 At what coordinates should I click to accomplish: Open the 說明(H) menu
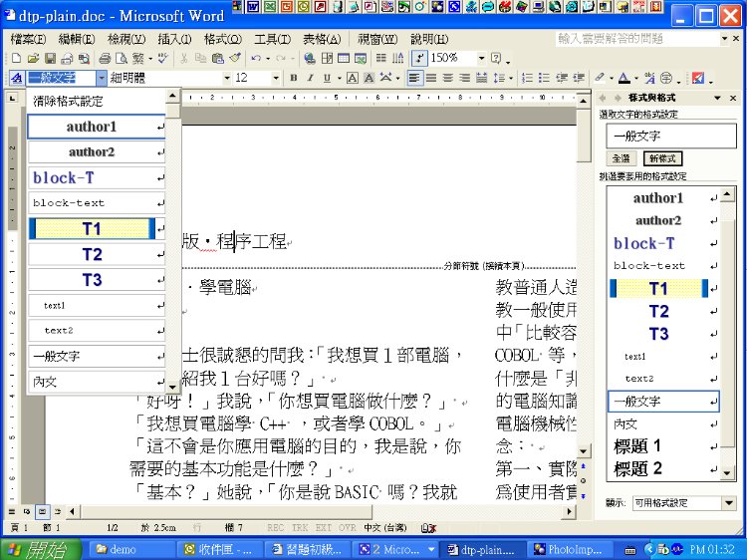click(428, 39)
